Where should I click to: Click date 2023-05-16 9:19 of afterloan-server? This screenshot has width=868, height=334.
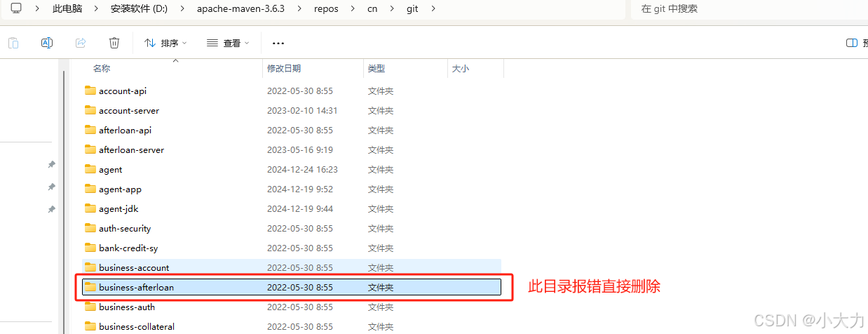click(x=300, y=150)
